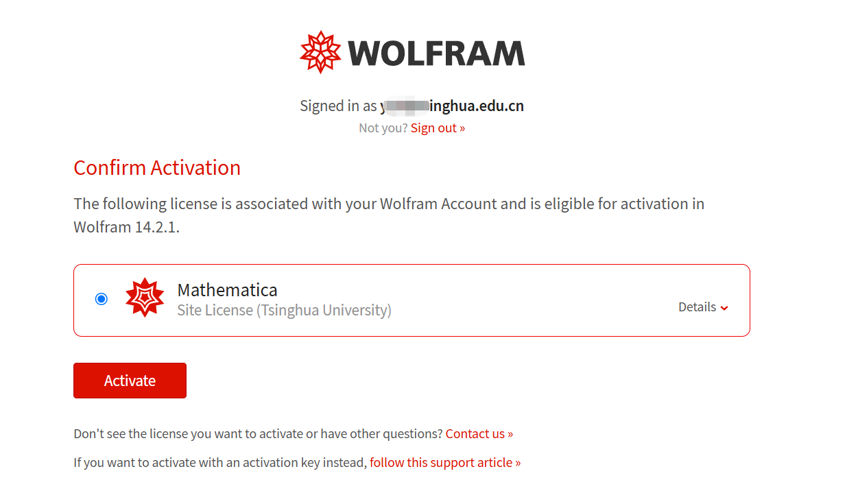Viewport: 858px width, 504px height.
Task: Click the "Don't see the license" question text
Action: click(258, 434)
